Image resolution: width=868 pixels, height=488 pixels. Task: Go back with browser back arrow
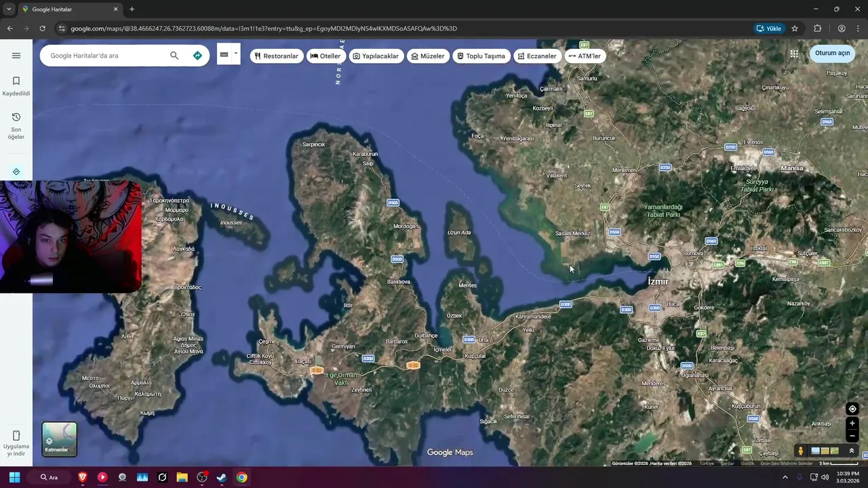point(9,28)
